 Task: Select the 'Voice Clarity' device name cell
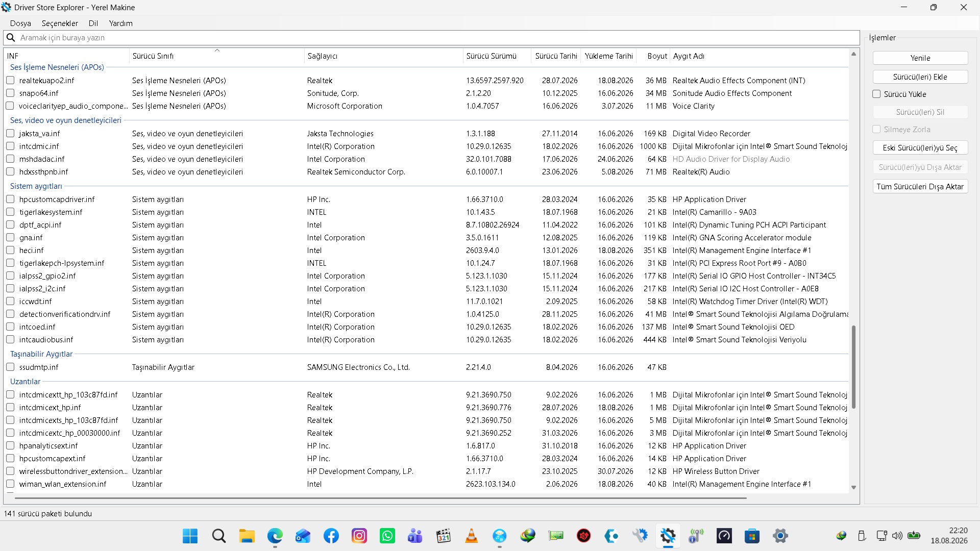pos(694,106)
